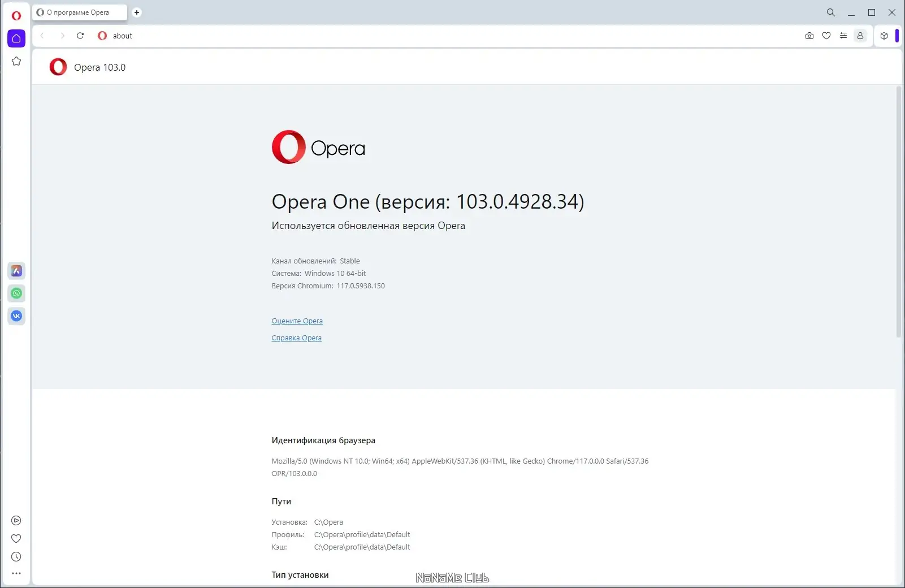The width and height of the screenshot is (905, 588).
Task: Open WhatsApp messenger in the sidebar
Action: (x=16, y=293)
